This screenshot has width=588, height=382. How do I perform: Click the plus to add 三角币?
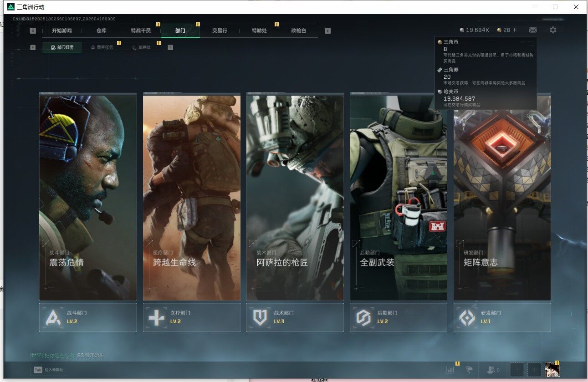pyautogui.click(x=515, y=30)
